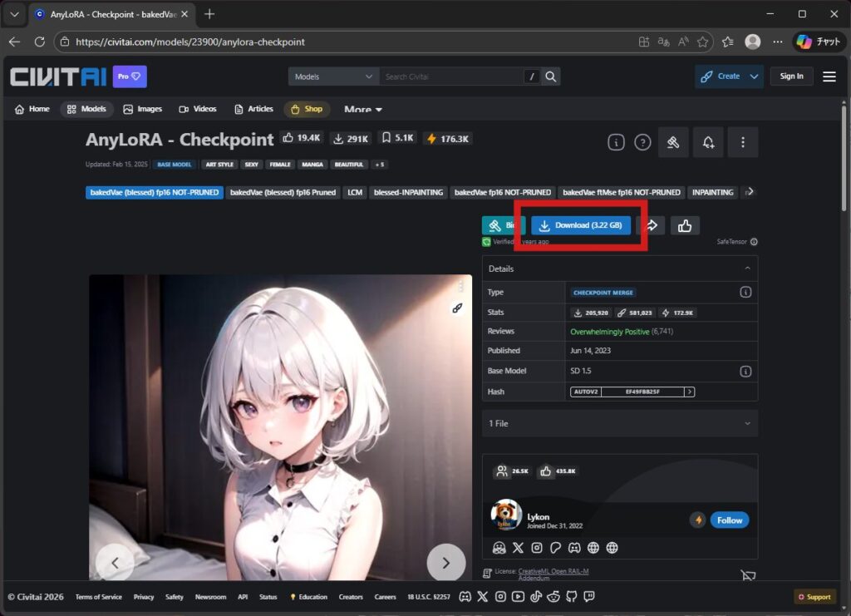Select the 'bakedVae (blessed) fp16 Pruned' version
The width and height of the screenshot is (851, 616).
[x=283, y=192]
